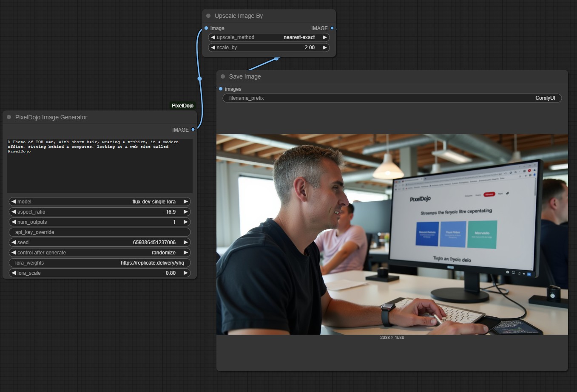Collapse the PixelDojo Image Generator node dot
This screenshot has width=577, height=392.
[x=9, y=117]
